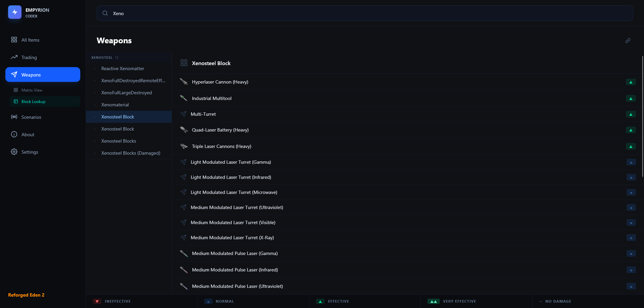This screenshot has height=308, width=644.
Task: Switch to Matrix View
Action: [32, 90]
